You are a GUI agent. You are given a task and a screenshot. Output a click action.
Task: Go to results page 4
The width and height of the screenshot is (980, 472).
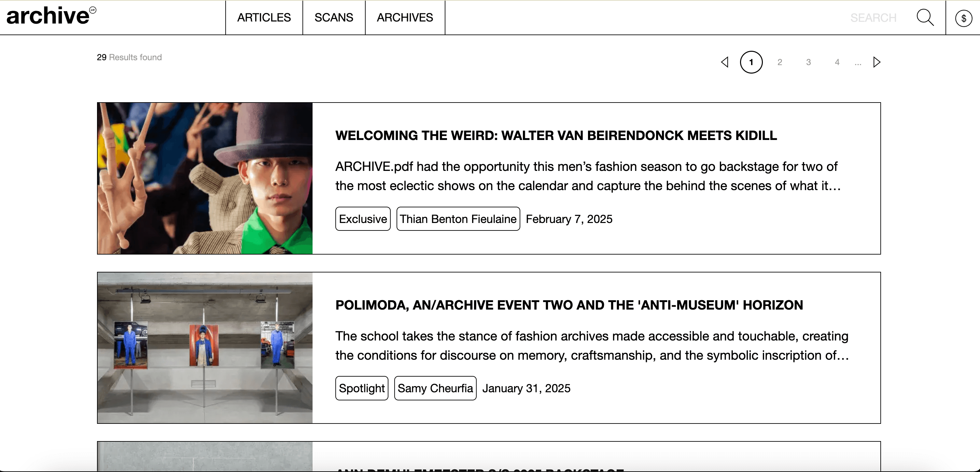click(x=837, y=62)
